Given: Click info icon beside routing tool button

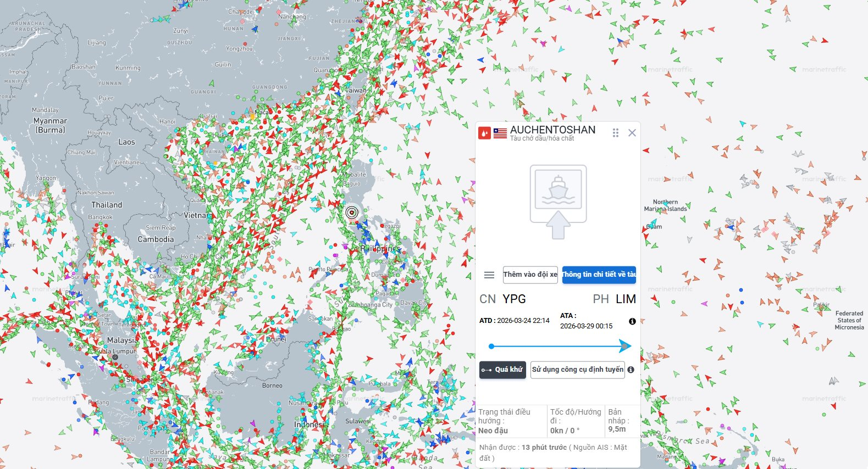Looking at the screenshot, I should click(631, 370).
